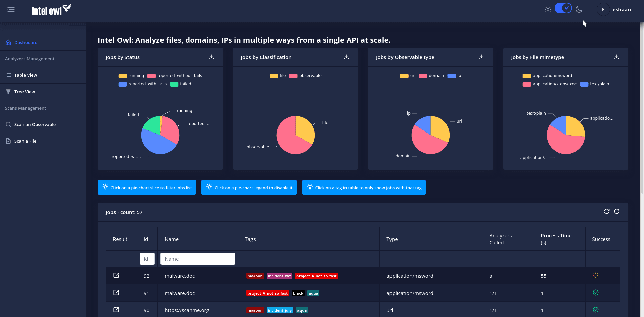The height and width of the screenshot is (317, 644).
Task: Filter by incident_july tag
Action: click(x=280, y=310)
